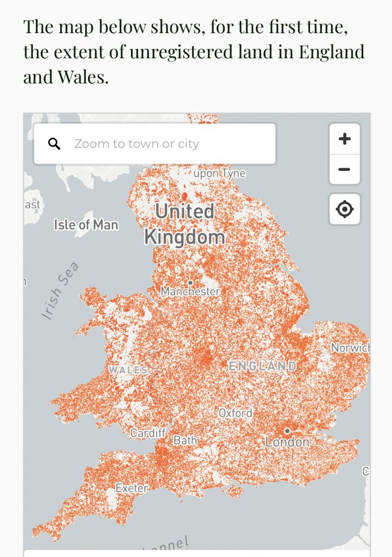Locate my position with the geolocate icon
This screenshot has height=557, width=392.
coord(344,209)
